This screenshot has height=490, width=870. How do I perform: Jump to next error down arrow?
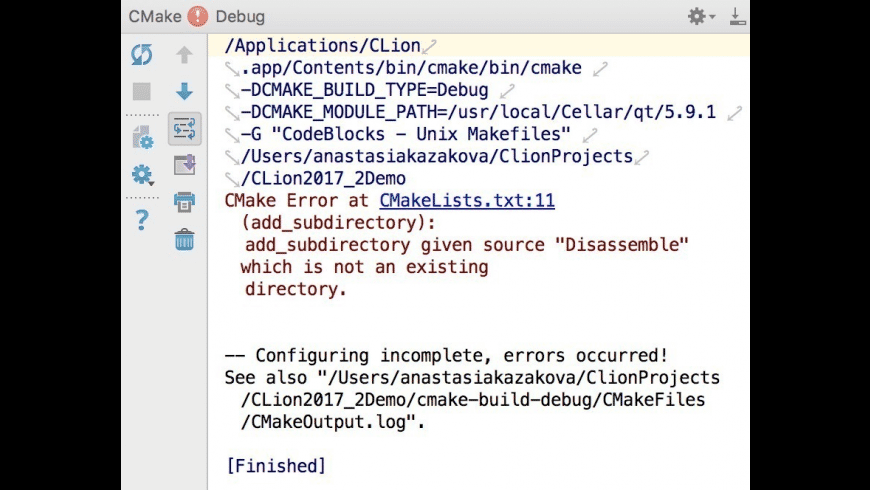[184, 92]
